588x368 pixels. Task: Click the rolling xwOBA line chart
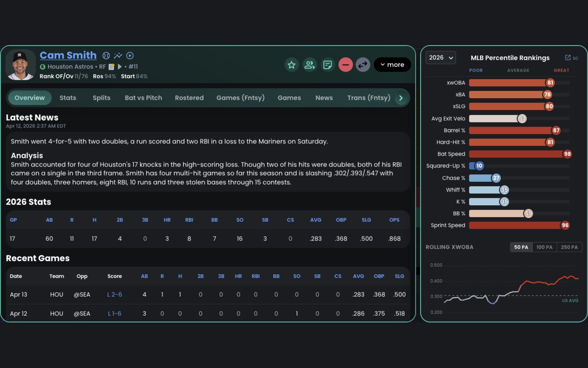coord(511,290)
